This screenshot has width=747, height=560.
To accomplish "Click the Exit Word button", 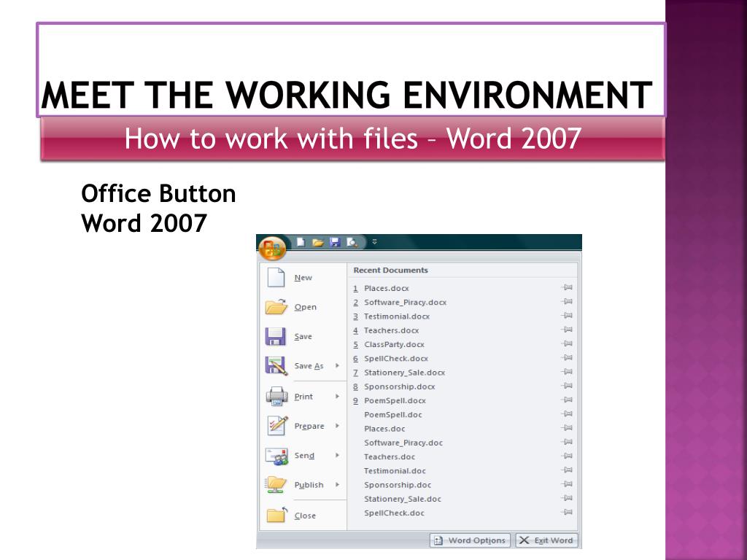I will click(x=546, y=540).
